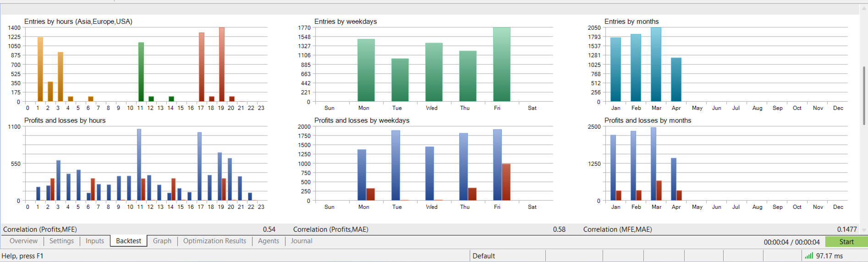Click the connection signal bars icon

pos(809,256)
